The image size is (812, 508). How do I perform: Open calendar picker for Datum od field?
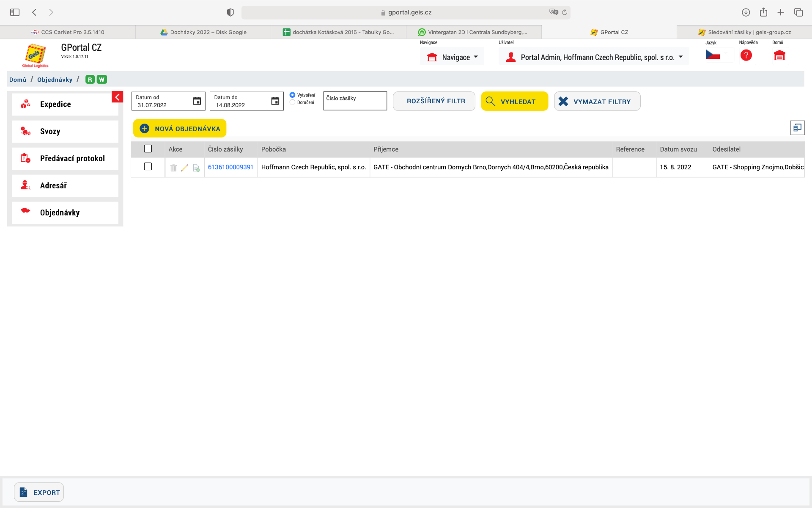click(x=197, y=101)
